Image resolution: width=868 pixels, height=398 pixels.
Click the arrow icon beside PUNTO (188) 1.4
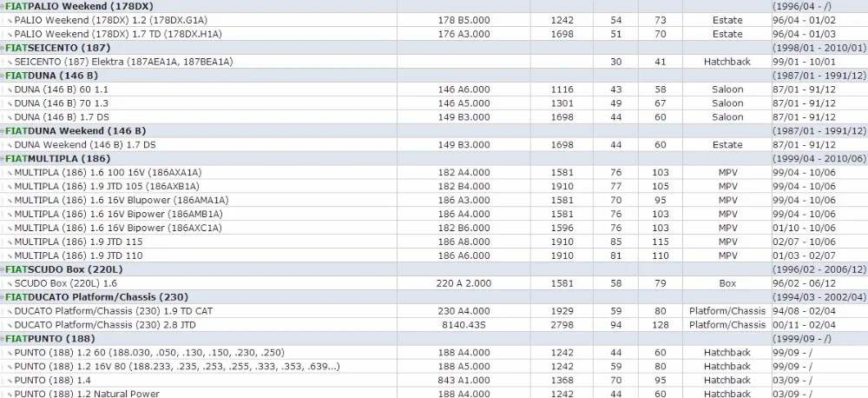click(10, 381)
